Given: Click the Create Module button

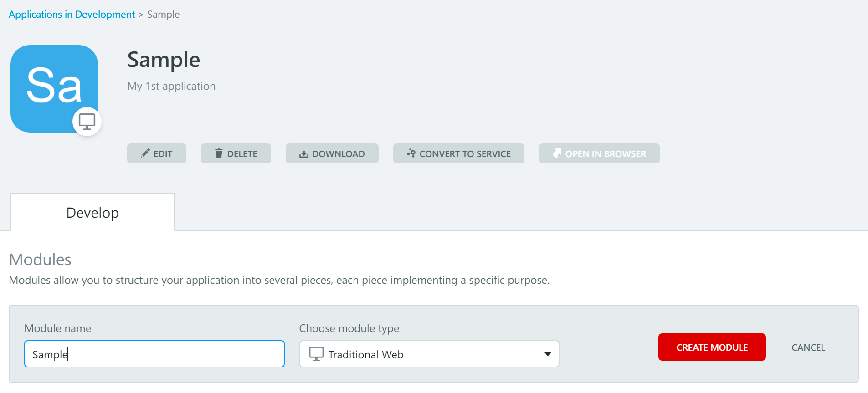Looking at the screenshot, I should point(712,347).
